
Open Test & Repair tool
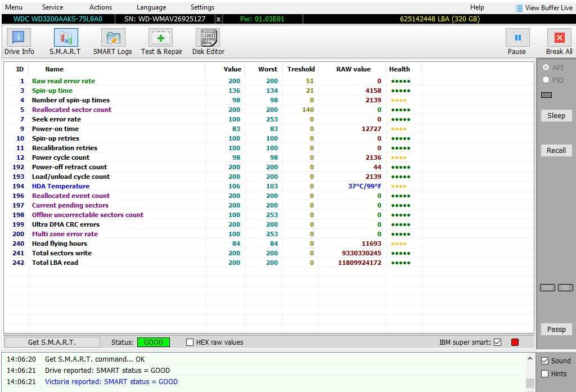tap(161, 42)
